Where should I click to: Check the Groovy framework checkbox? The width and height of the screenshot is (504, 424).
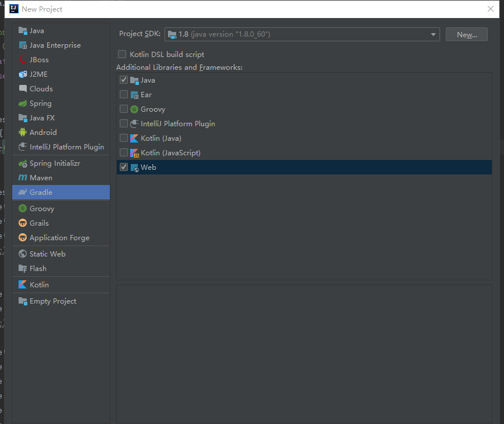124,109
